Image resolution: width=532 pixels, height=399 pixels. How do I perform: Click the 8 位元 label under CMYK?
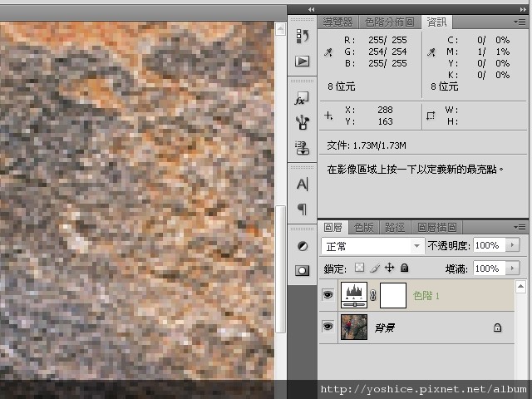pyautogui.click(x=445, y=86)
